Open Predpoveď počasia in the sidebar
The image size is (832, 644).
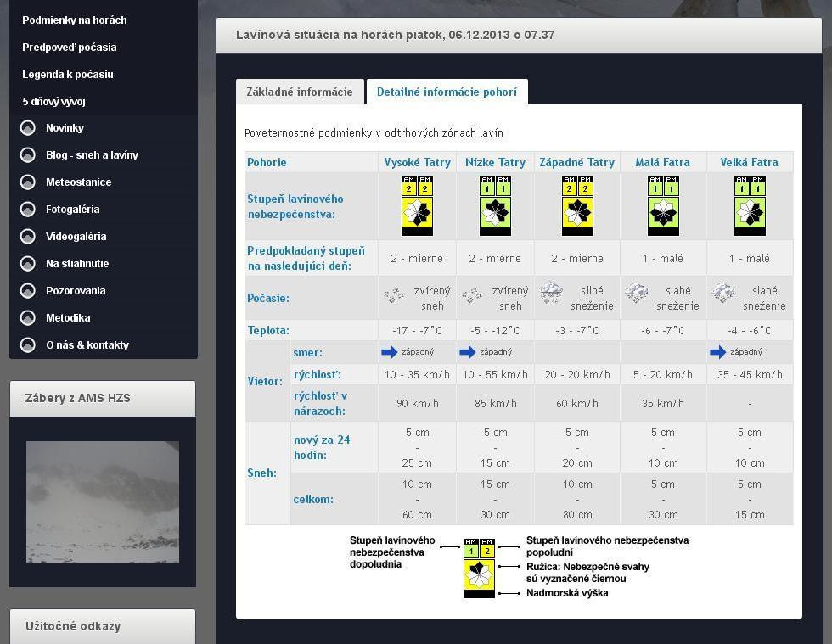(x=70, y=48)
